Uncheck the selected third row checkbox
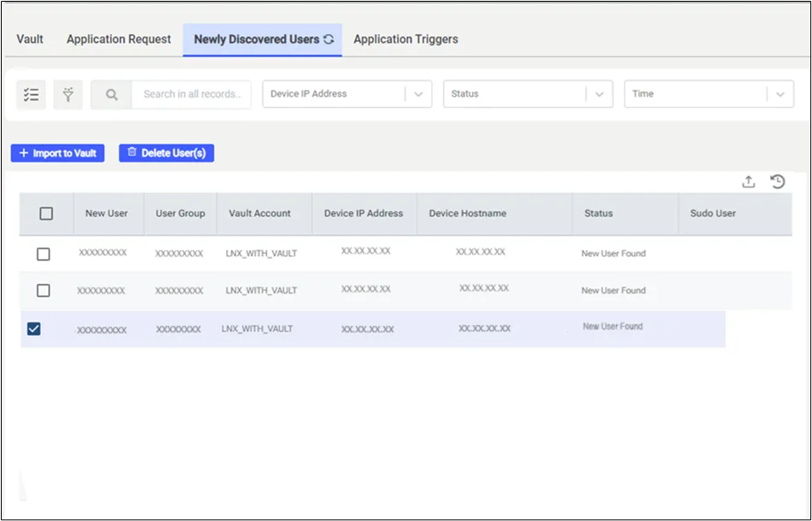Image resolution: width=812 pixels, height=521 pixels. click(x=34, y=329)
